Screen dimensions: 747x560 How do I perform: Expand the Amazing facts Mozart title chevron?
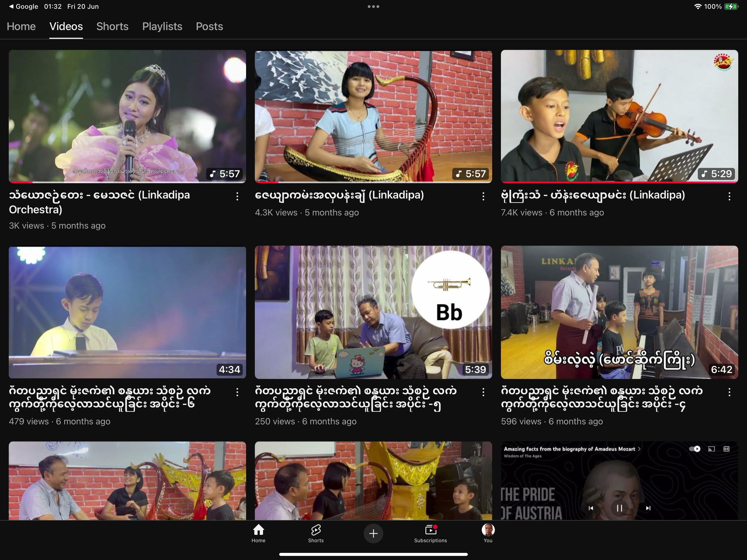pos(639,449)
